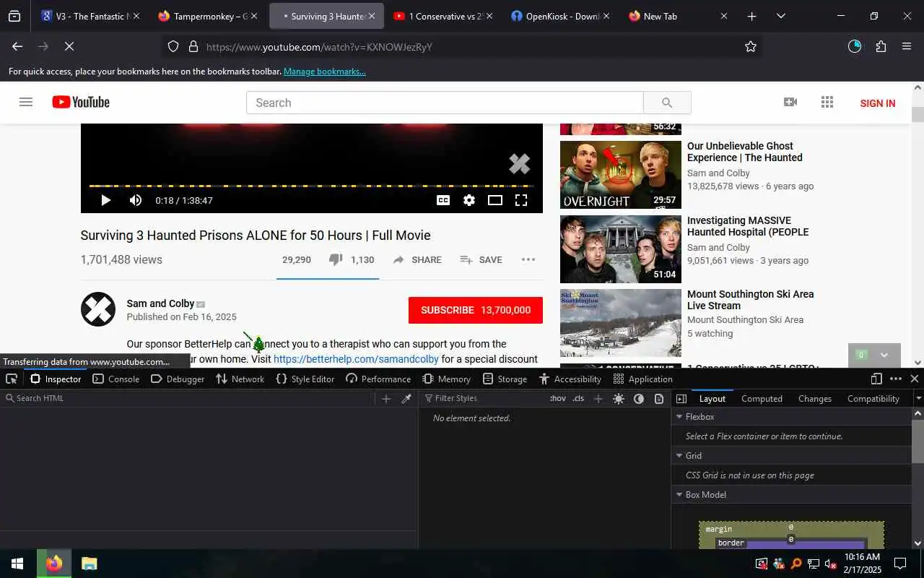Open the Storage panel in DevTools
Viewport: 924px width, 578px height.
[505, 379]
